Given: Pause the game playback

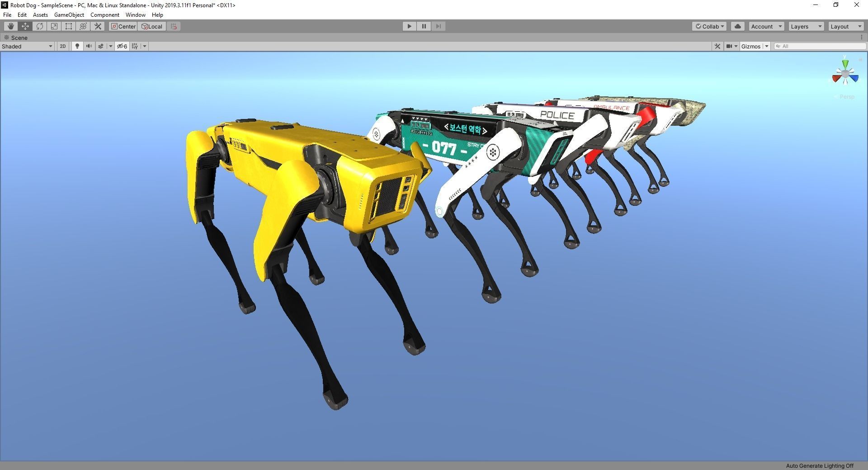Looking at the screenshot, I should click(x=424, y=26).
